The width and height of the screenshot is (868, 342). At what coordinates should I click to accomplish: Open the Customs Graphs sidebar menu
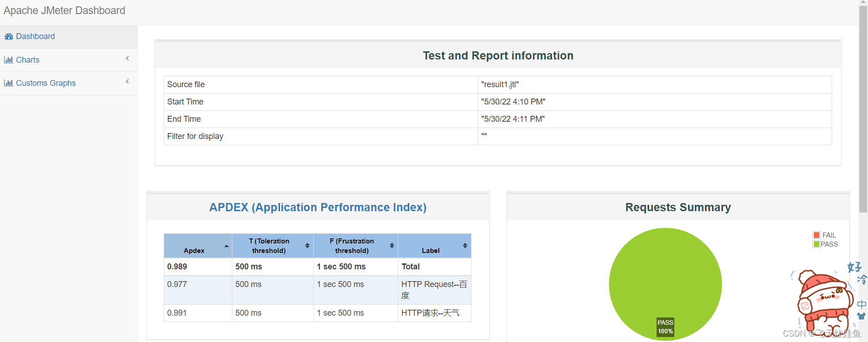[x=46, y=83]
